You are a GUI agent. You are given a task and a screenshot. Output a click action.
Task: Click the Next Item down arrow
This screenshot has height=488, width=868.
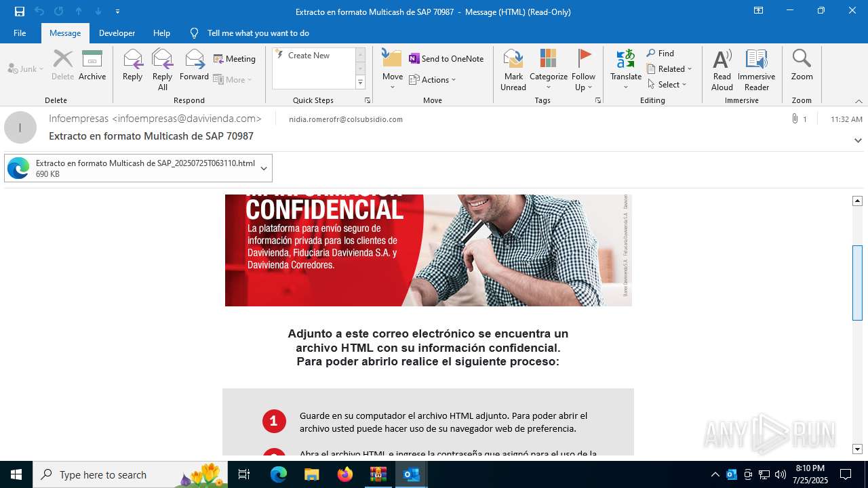(x=98, y=12)
